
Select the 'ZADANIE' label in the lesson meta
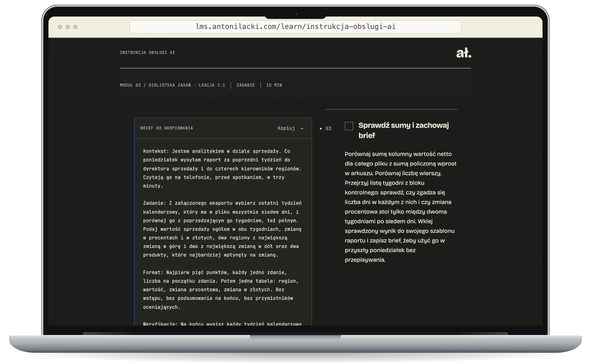[246, 85]
